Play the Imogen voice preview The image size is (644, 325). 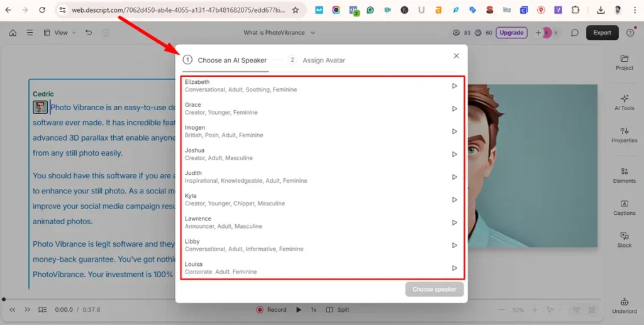pyautogui.click(x=454, y=132)
